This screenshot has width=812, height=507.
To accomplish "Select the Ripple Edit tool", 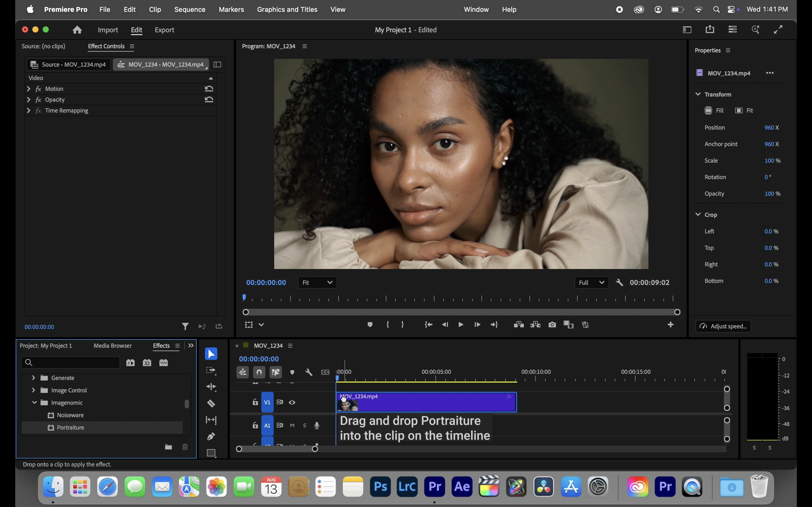I will pyautogui.click(x=211, y=387).
